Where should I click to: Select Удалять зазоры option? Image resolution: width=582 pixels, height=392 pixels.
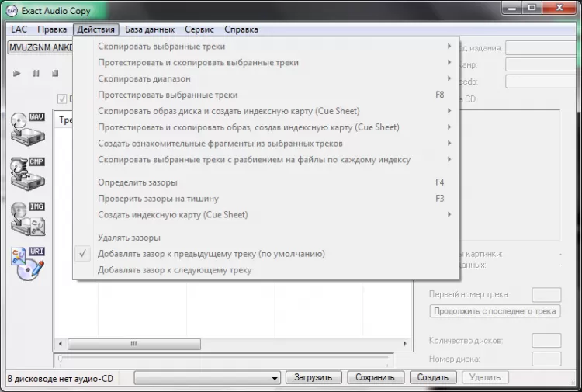click(x=266, y=238)
